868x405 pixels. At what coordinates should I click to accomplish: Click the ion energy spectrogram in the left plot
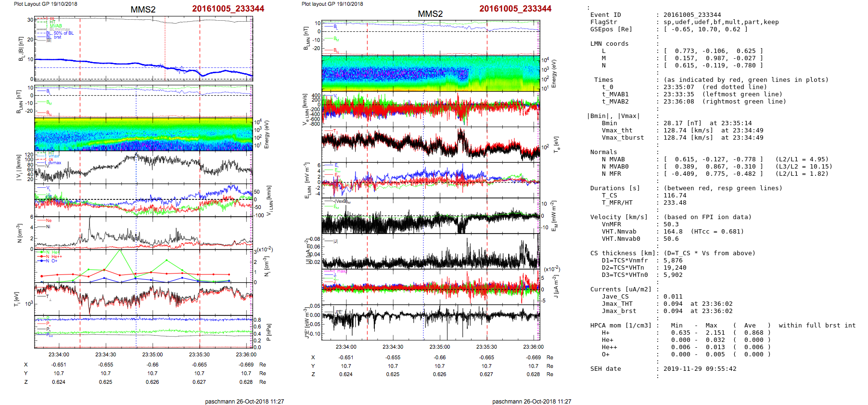[x=143, y=134]
